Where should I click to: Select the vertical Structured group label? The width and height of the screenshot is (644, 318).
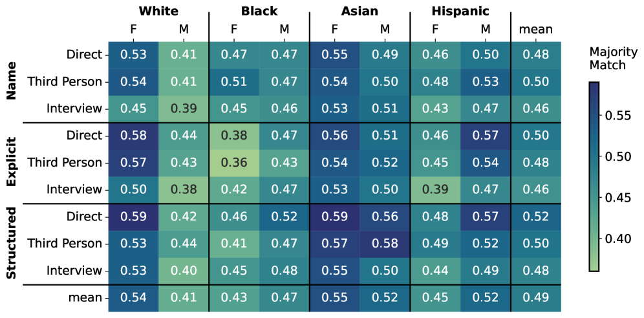tap(12, 244)
